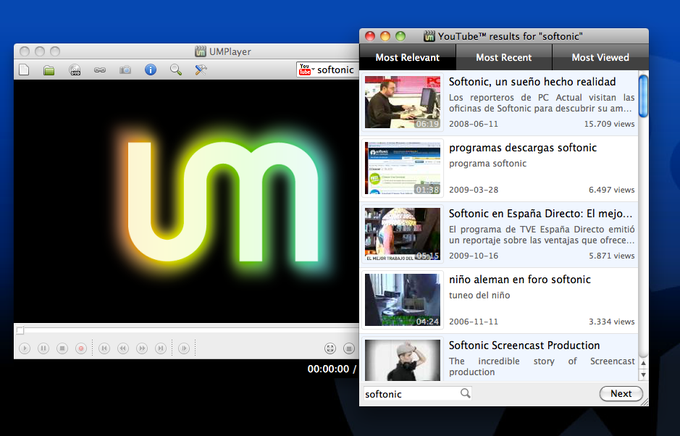
Task: Show file information with the blue info icon
Action: (x=150, y=69)
